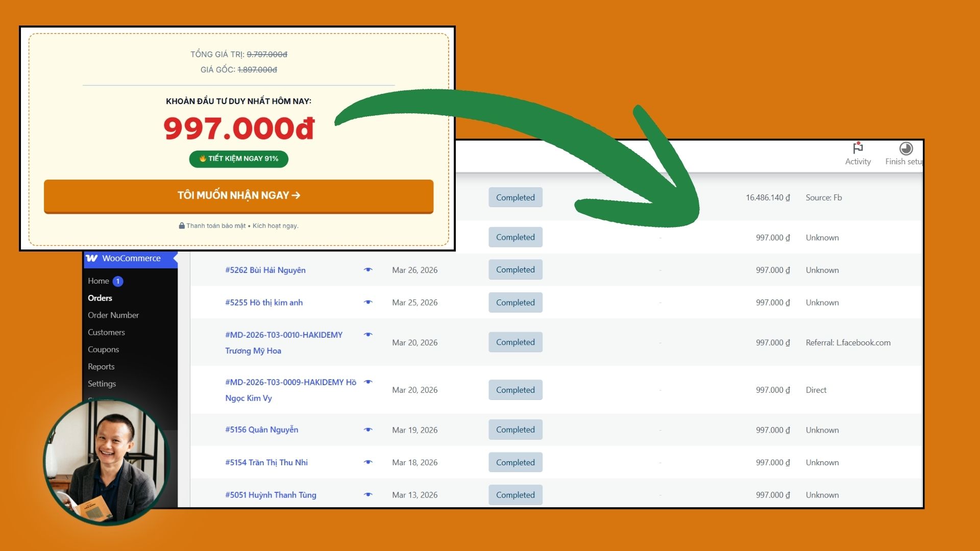
Task: Click Completed status on order #5255 row
Action: pos(516,303)
